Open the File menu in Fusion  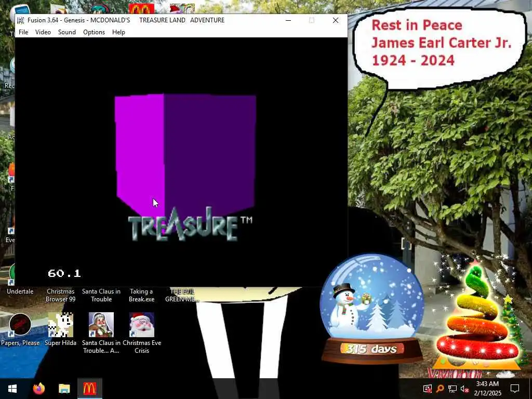(23, 32)
